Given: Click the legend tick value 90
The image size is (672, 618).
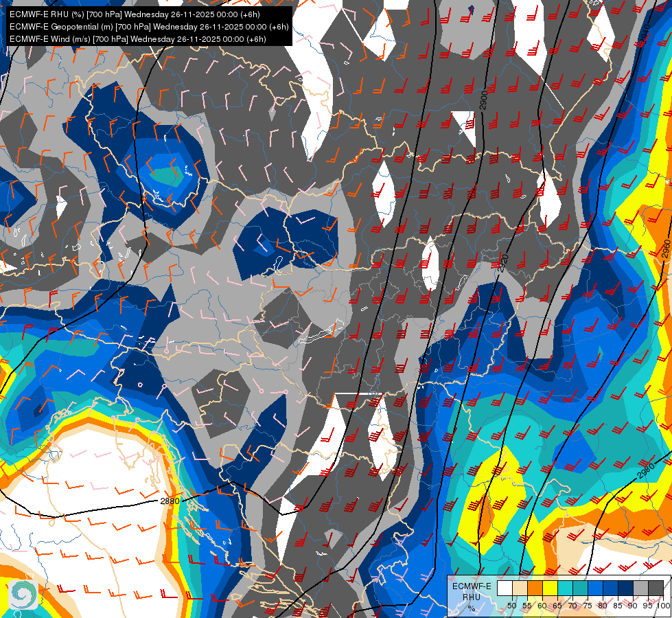Looking at the screenshot, I should point(633,606).
